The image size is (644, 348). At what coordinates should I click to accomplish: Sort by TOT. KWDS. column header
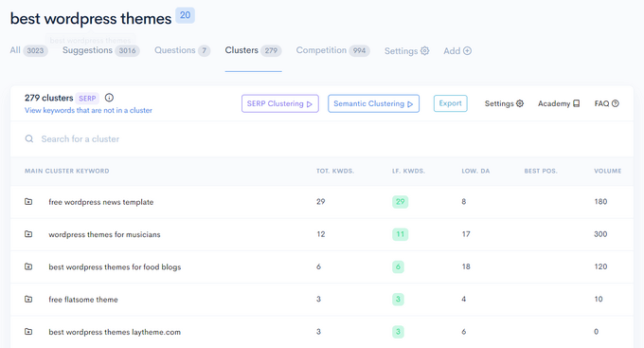[335, 171]
